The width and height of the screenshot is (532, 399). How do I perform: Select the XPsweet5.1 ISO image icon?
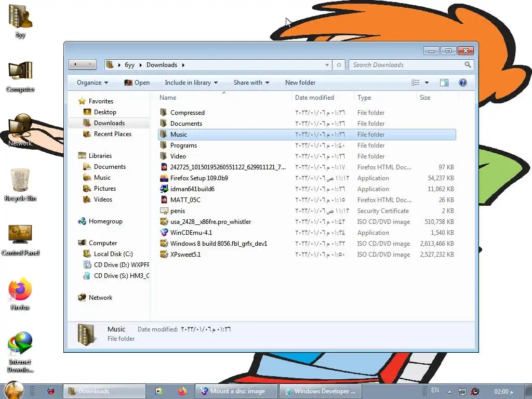(x=164, y=254)
